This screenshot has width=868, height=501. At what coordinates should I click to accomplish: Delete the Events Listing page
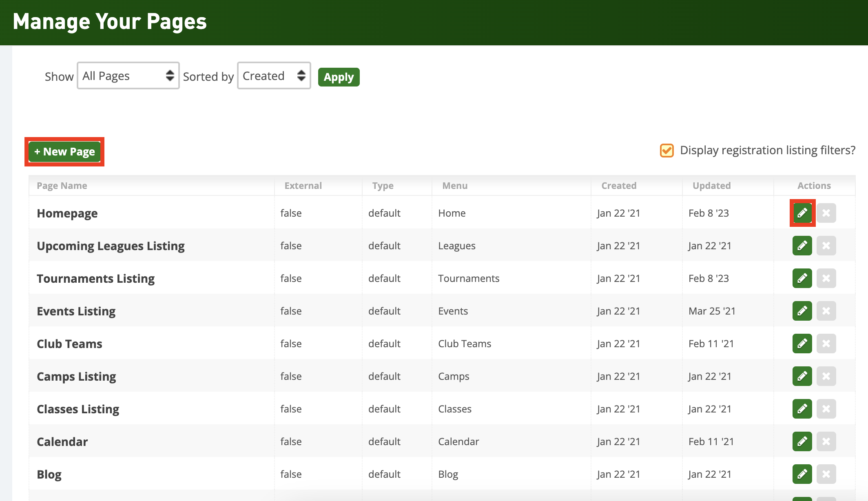(826, 311)
